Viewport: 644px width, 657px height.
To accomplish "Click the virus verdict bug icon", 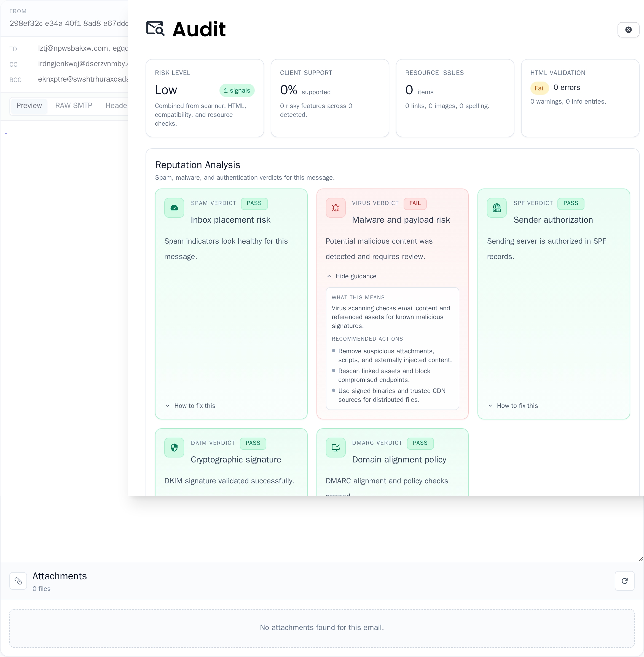I will (336, 208).
